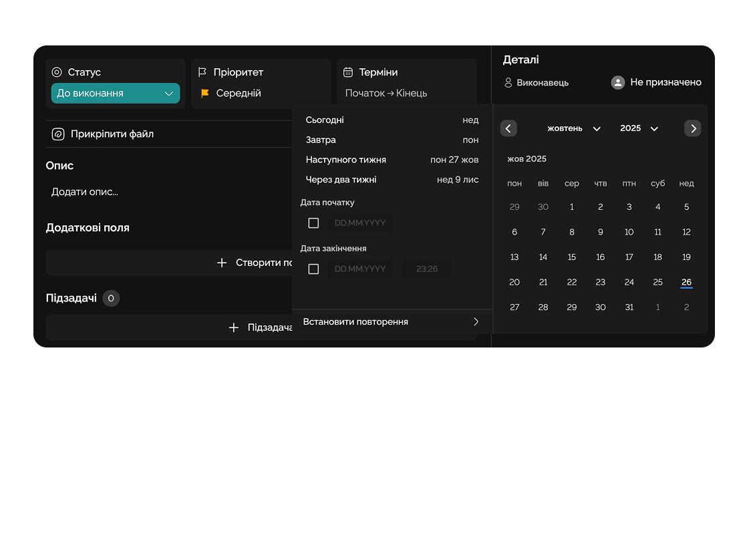Open the жовтень month dropdown
747x560 pixels.
(x=573, y=128)
